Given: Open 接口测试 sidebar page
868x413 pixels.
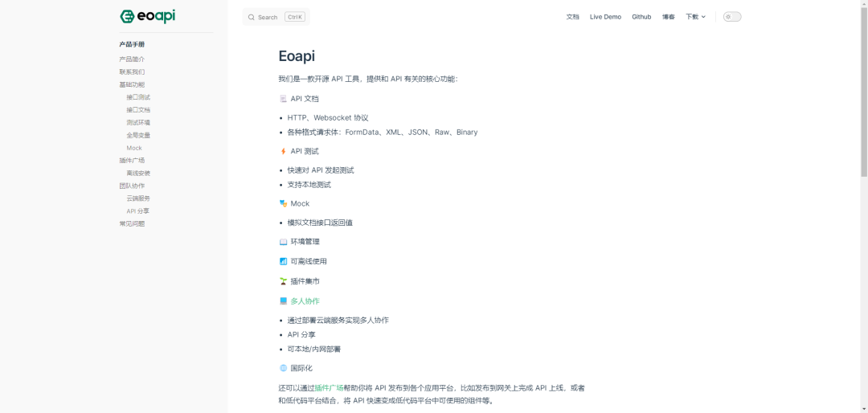Looking at the screenshot, I should 138,97.
